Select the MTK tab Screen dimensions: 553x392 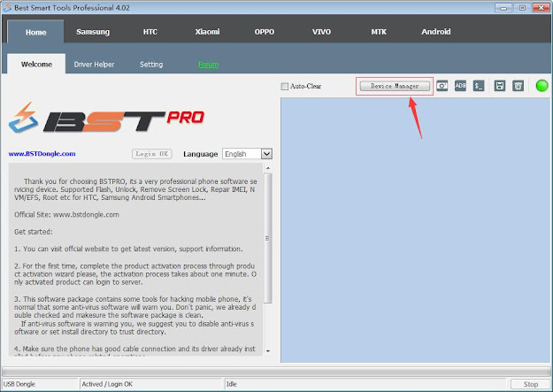[x=379, y=32]
